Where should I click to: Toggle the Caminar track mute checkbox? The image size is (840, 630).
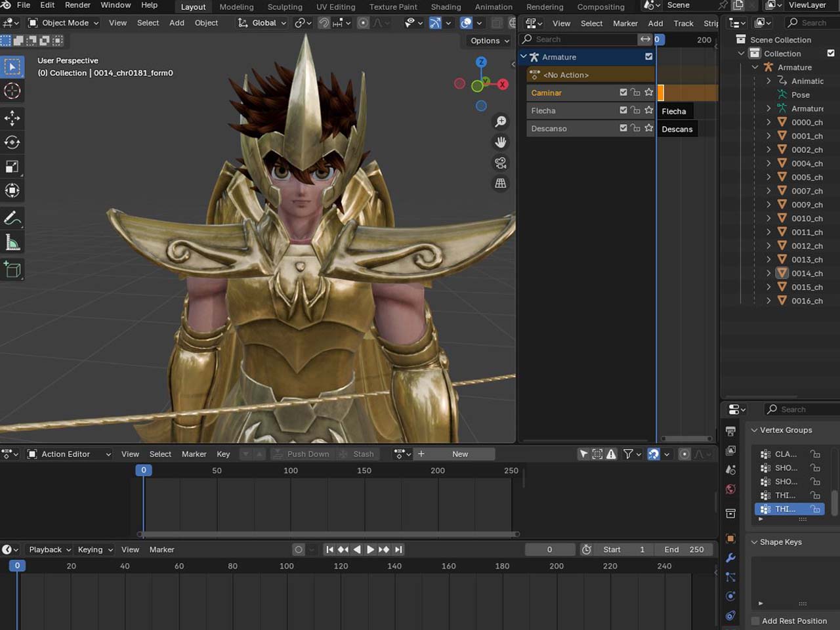pos(623,93)
